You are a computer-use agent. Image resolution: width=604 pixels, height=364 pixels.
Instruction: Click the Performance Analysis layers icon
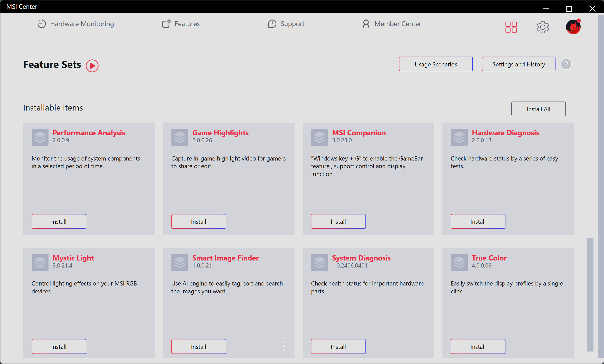(40, 137)
